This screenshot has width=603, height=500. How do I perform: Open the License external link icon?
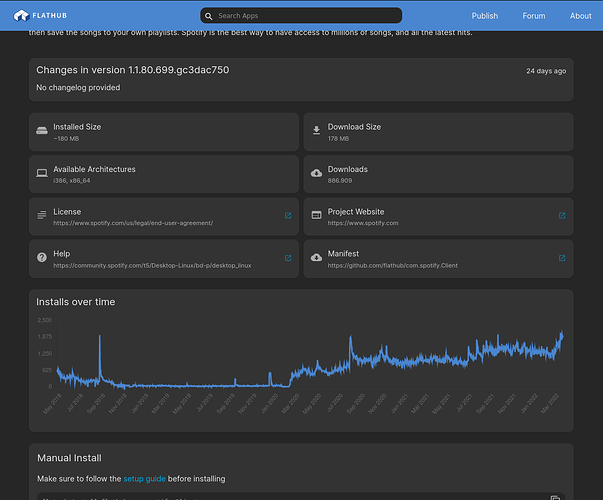coord(288,215)
